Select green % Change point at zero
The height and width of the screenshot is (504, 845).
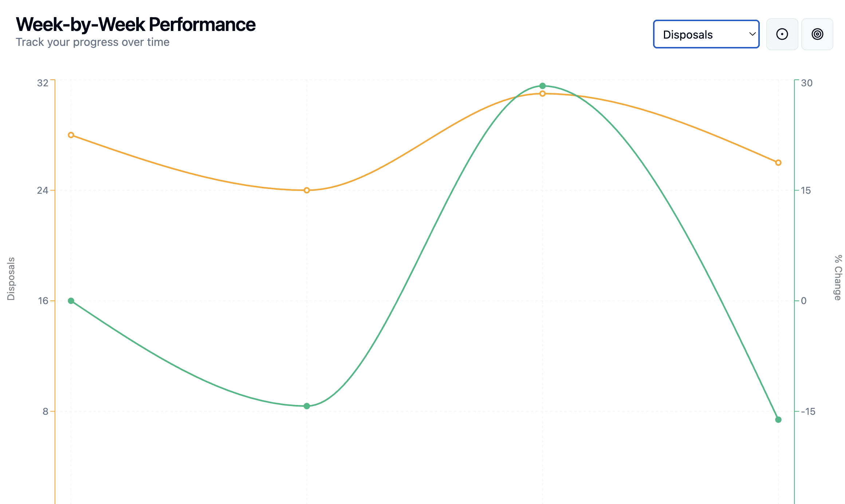pos(71,301)
